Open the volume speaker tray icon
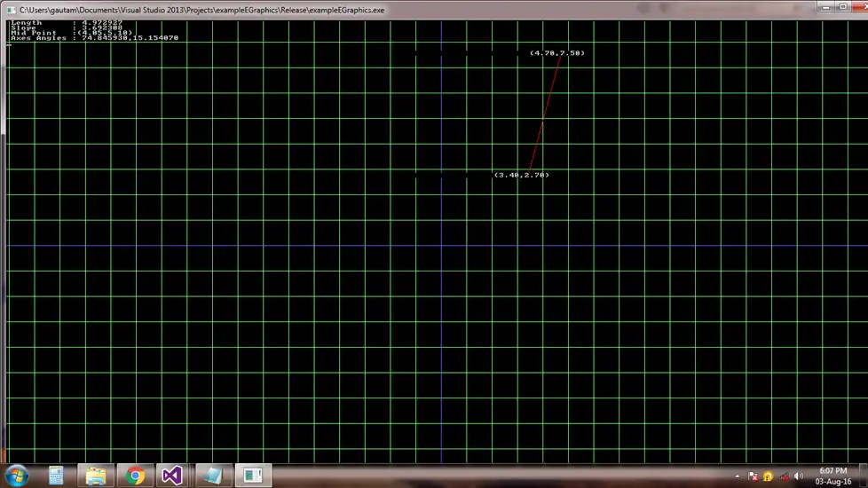The image size is (868, 488). point(798,476)
